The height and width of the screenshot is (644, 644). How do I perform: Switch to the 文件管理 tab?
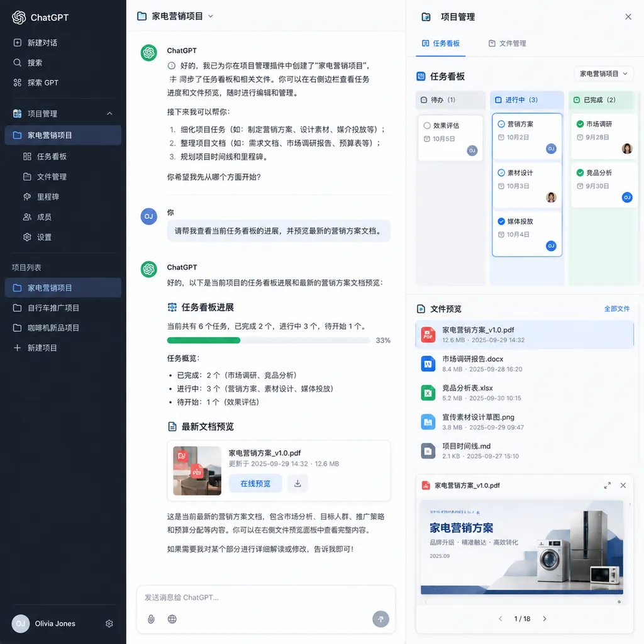coord(508,43)
